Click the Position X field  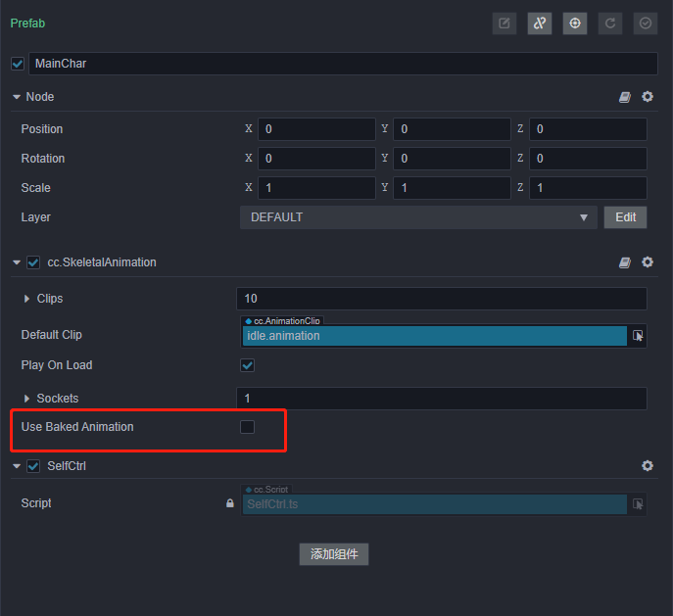click(x=316, y=129)
